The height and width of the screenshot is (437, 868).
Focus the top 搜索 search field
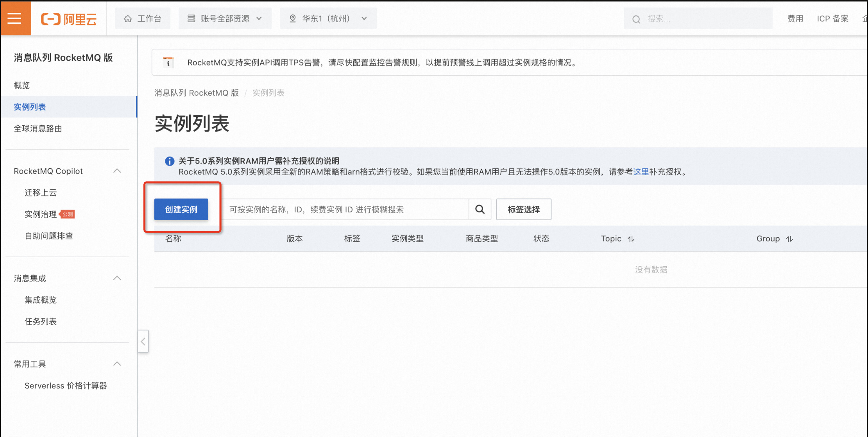[x=698, y=19]
